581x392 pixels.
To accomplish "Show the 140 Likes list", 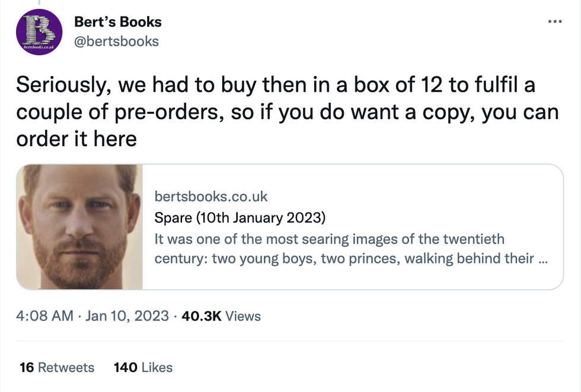I will point(143,368).
